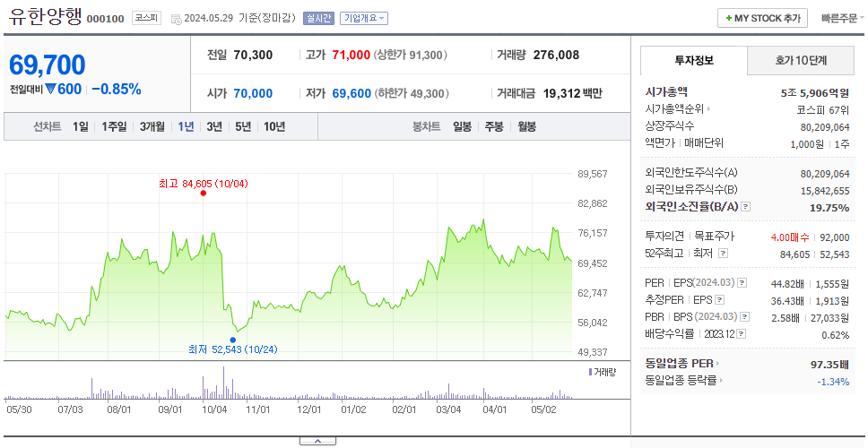Open help icon next to 52주최고 최저
This screenshot has width=868, height=448.
[x=723, y=254]
